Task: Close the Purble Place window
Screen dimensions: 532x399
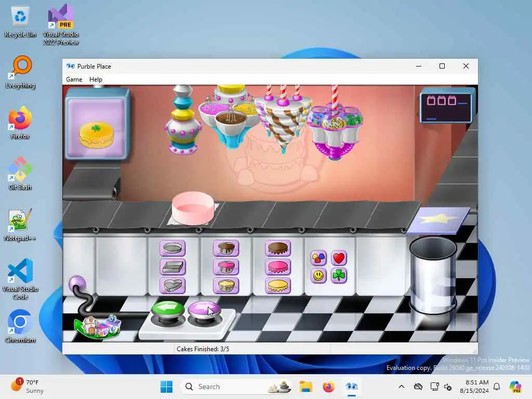Action: 466,66
